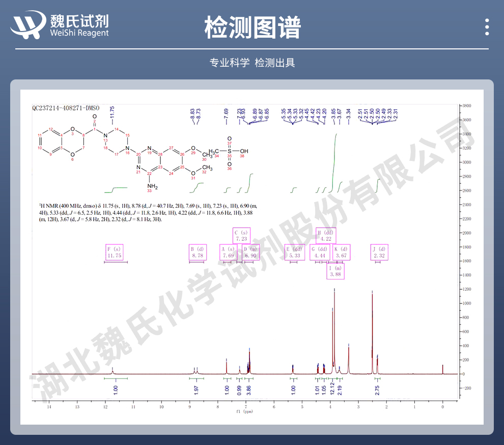Select the F (s) 11.75 peak label
Image resolution: width=504 pixels, height=445 pixels.
click(115, 253)
